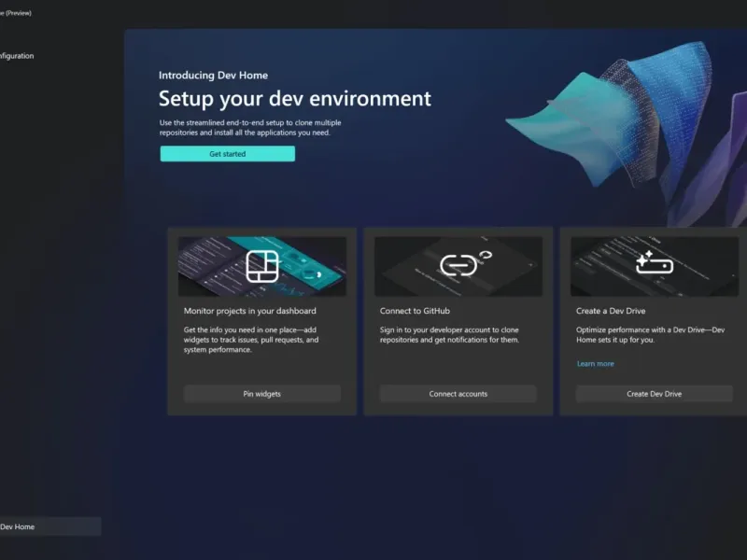Screen dimensions: 747x560
Task: Click the Introducing Dev Home text
Action: tap(214, 76)
